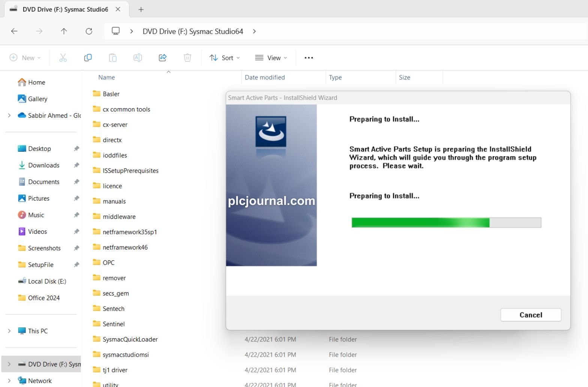Click the pin icon beside Documents

pos(76,182)
